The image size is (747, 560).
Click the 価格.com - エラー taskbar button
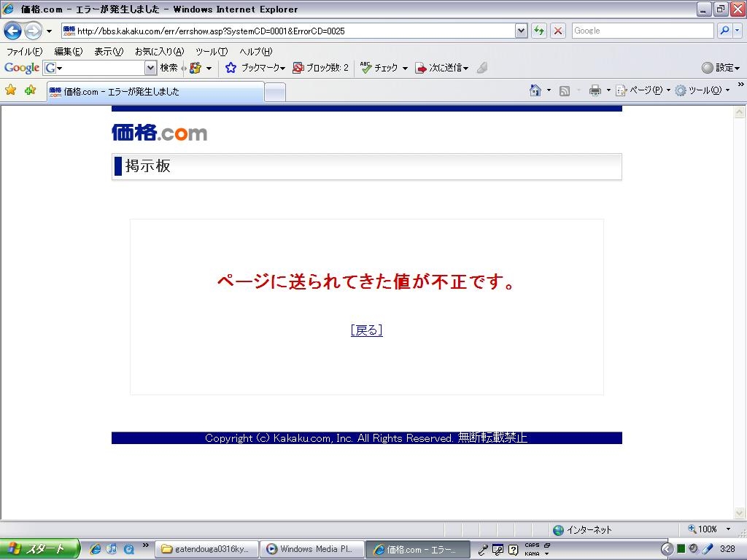418,550
